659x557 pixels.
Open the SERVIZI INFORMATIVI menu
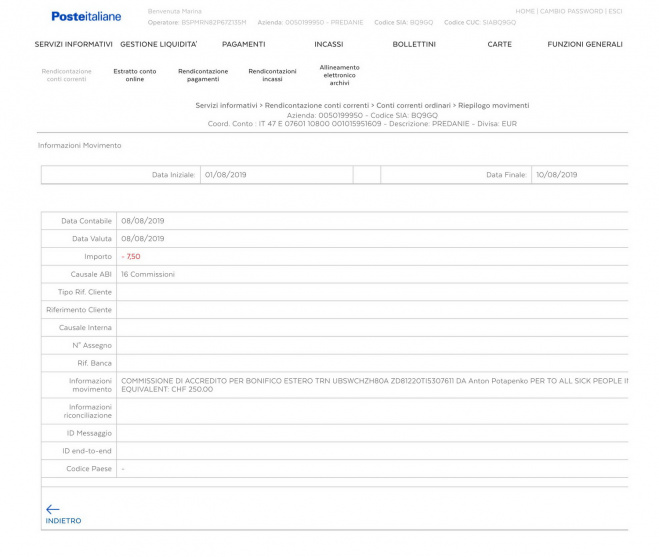pos(73,44)
